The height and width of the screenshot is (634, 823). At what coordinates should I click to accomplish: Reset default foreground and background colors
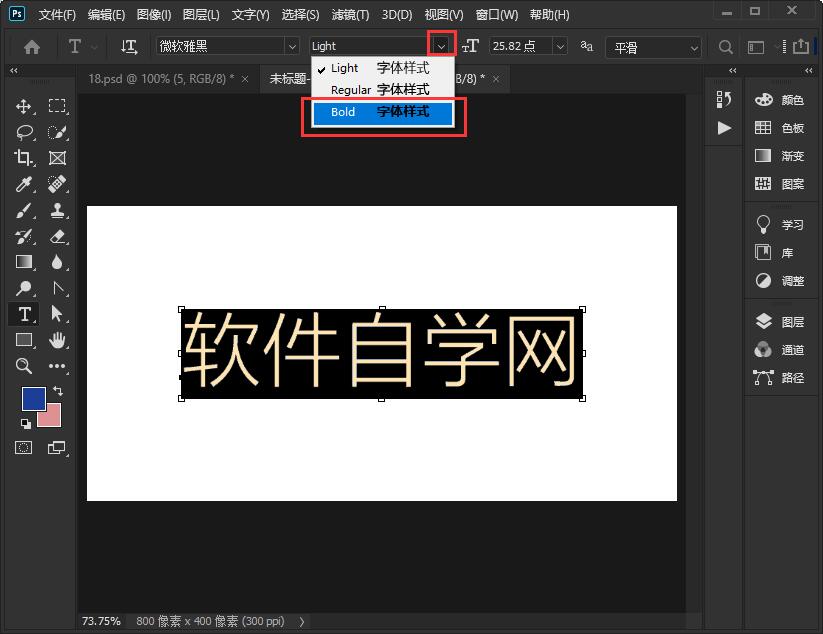point(25,423)
